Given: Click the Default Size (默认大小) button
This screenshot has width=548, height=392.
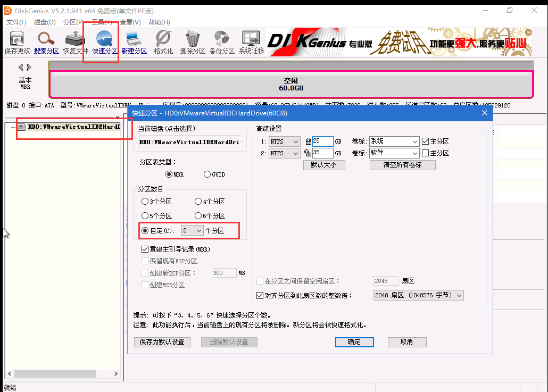Looking at the screenshot, I should pyautogui.click(x=324, y=165).
